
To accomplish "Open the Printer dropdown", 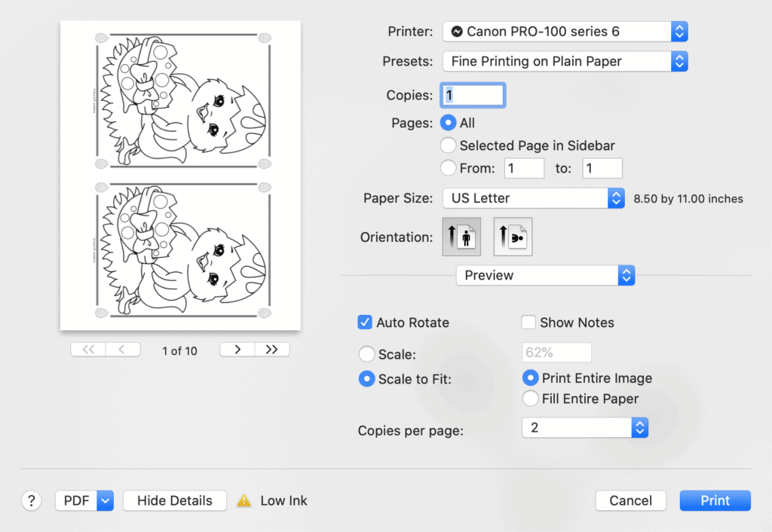I will click(565, 32).
